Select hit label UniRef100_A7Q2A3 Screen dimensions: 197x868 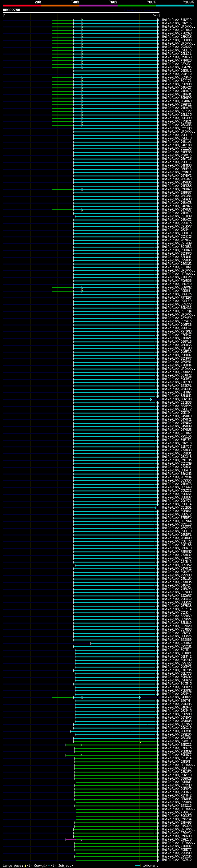pos(177,33)
